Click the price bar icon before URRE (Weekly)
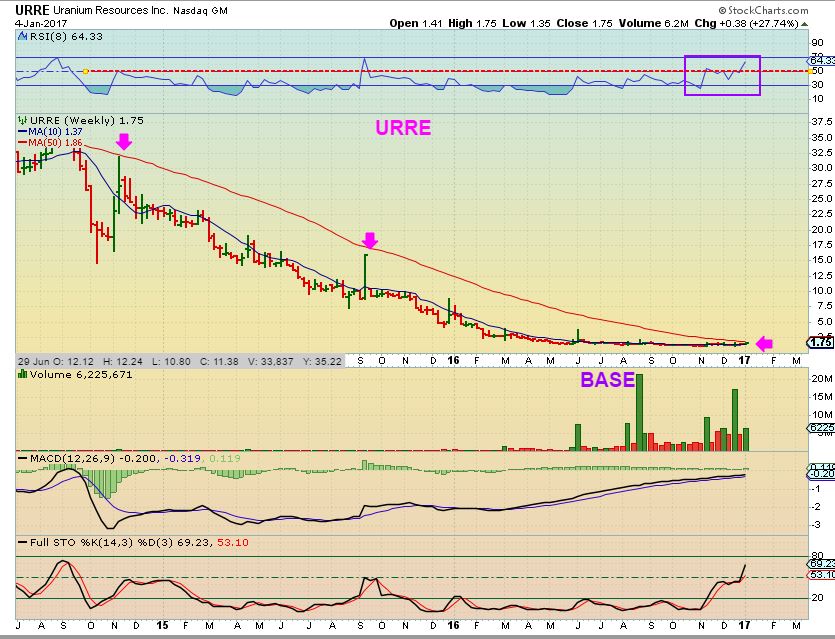The image size is (835, 639). pos(22,120)
